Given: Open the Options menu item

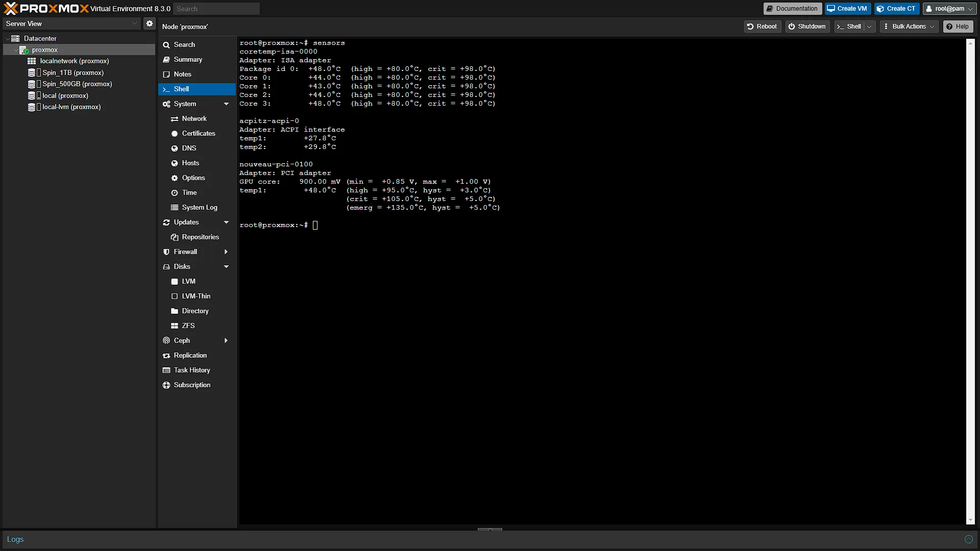Looking at the screenshot, I should pos(197,178).
